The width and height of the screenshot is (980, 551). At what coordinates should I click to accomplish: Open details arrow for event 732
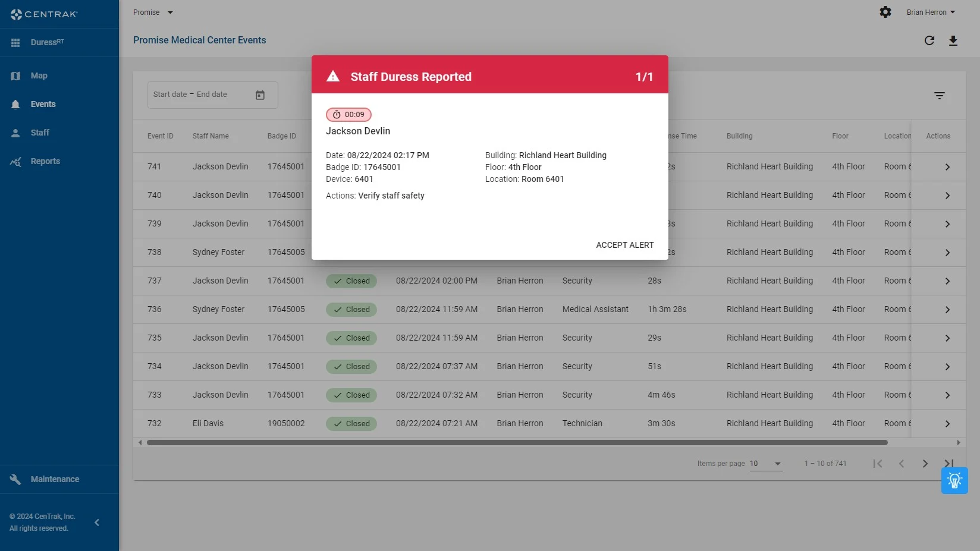[947, 424]
